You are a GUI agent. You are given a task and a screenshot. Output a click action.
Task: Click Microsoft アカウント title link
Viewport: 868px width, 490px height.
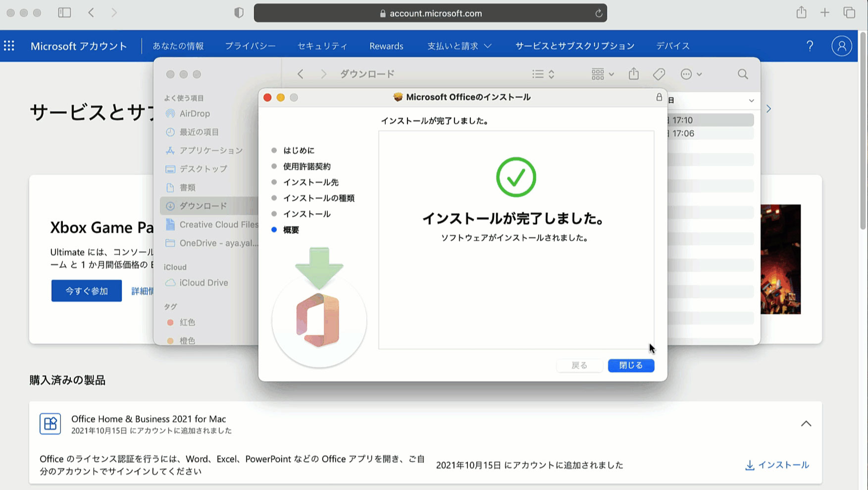pos(79,46)
